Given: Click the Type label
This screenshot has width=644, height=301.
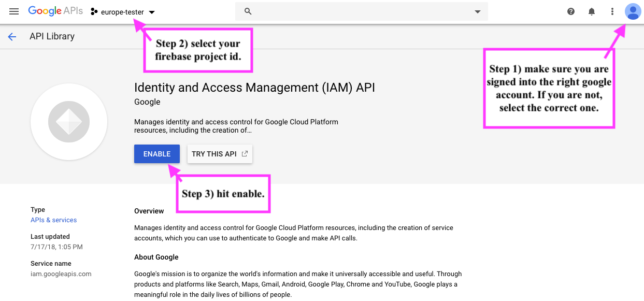Looking at the screenshot, I should tap(38, 210).
